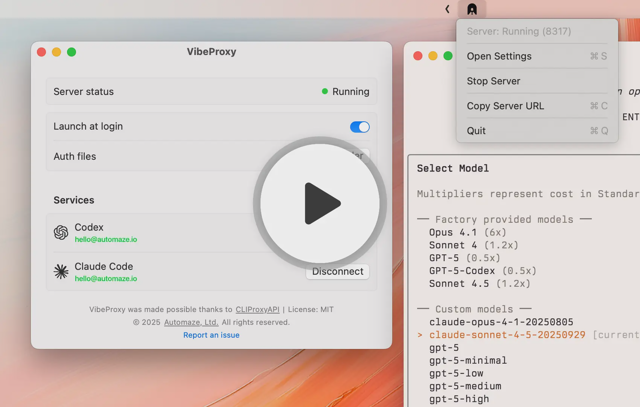Choose Stop Server in the dropdown menu

point(537,81)
